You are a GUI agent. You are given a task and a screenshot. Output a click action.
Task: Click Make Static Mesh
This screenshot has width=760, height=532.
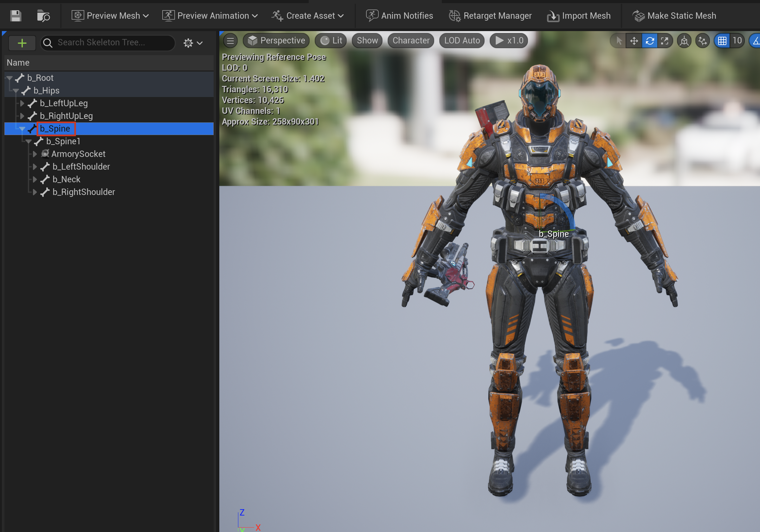[674, 16]
